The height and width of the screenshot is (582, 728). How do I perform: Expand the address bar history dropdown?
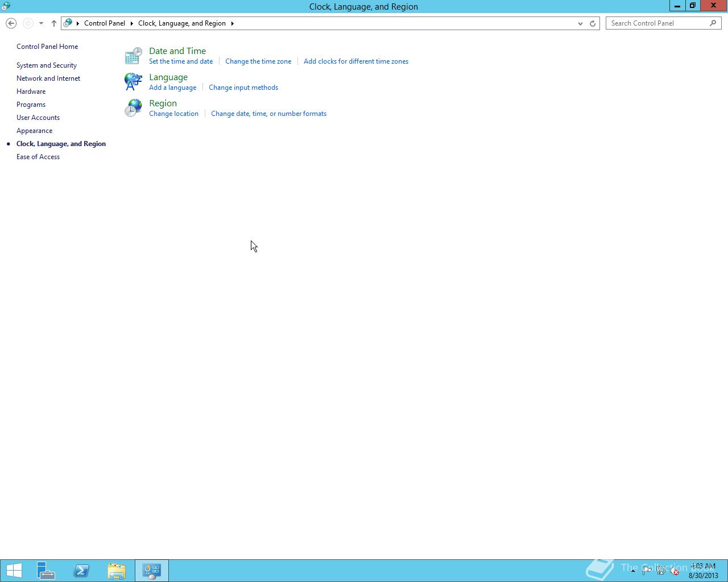[x=580, y=23]
